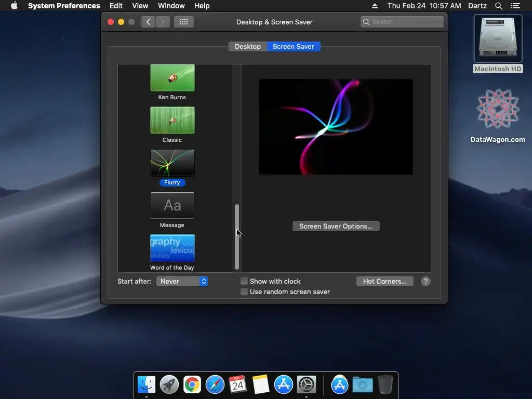Viewport: 532px width, 399px height.
Task: Go back with the left chevron button
Action: tap(148, 22)
